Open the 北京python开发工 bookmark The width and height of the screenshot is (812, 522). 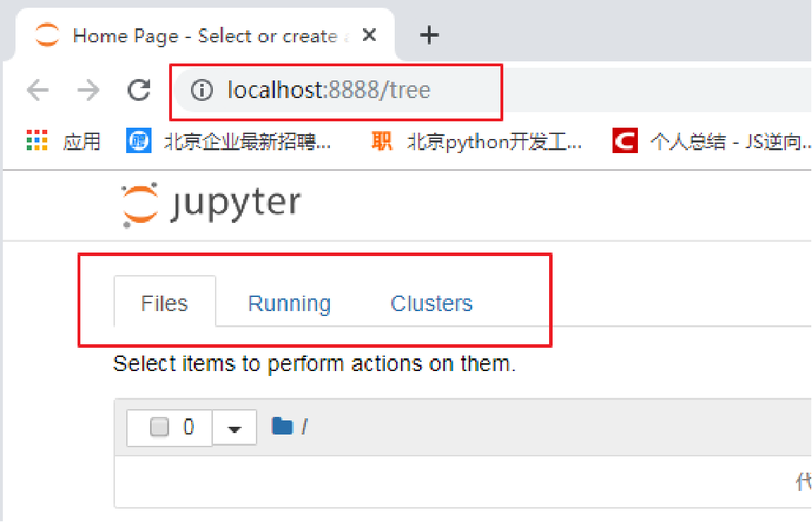476,141
